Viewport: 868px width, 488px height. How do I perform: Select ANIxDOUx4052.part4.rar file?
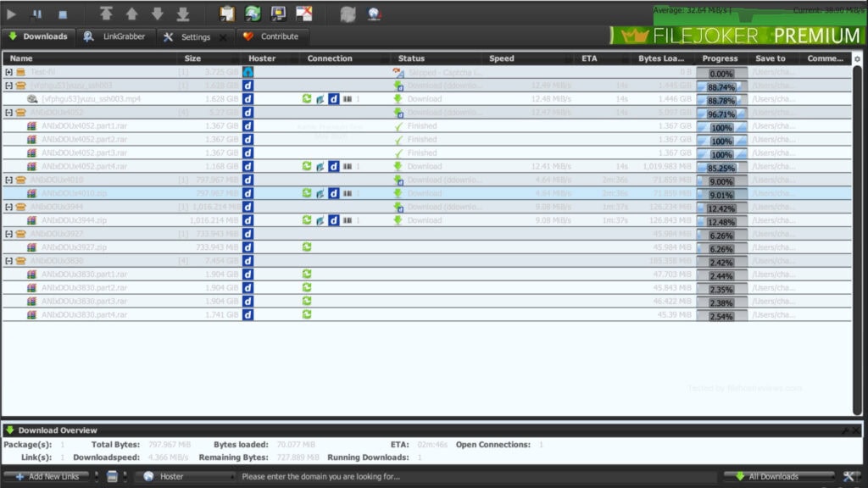427,167
